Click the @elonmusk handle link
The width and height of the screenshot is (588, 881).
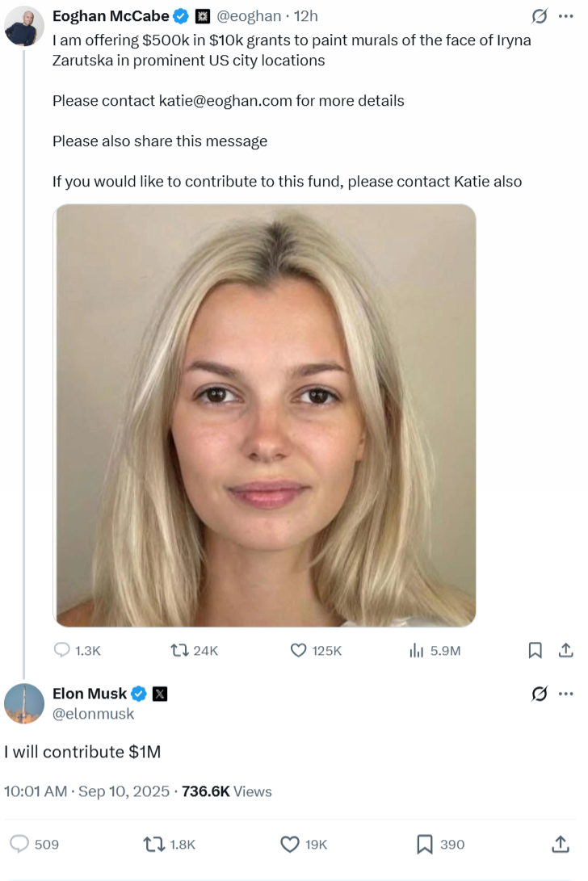pos(94,714)
